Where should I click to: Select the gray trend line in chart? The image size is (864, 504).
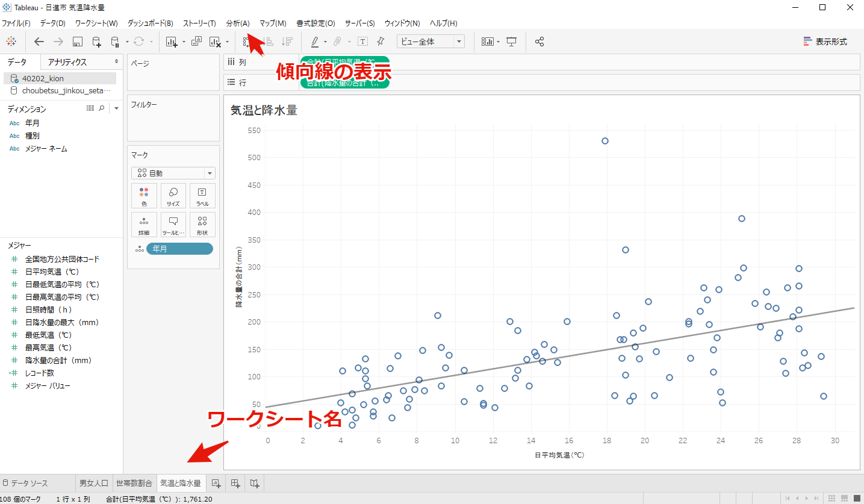(560, 357)
